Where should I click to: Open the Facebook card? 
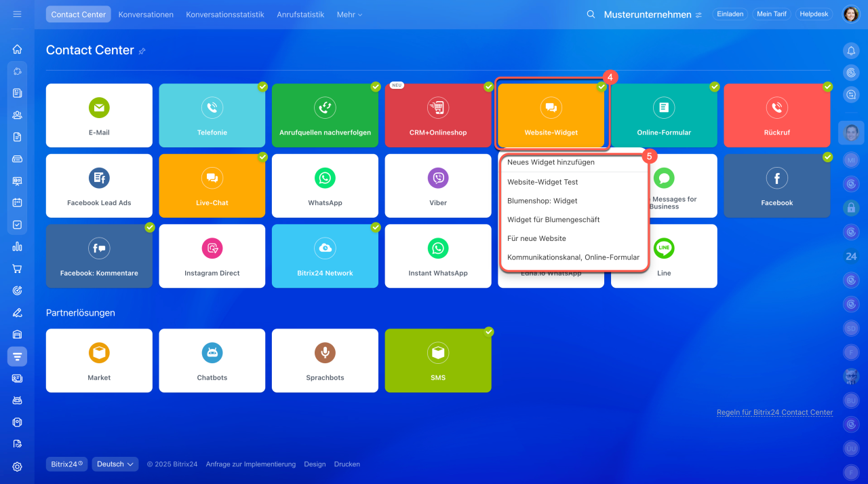tap(777, 185)
